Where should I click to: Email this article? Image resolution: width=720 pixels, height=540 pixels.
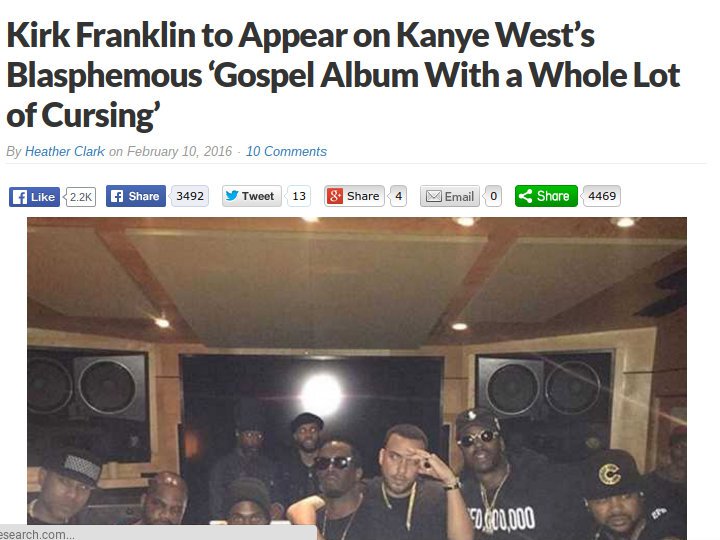click(x=450, y=196)
